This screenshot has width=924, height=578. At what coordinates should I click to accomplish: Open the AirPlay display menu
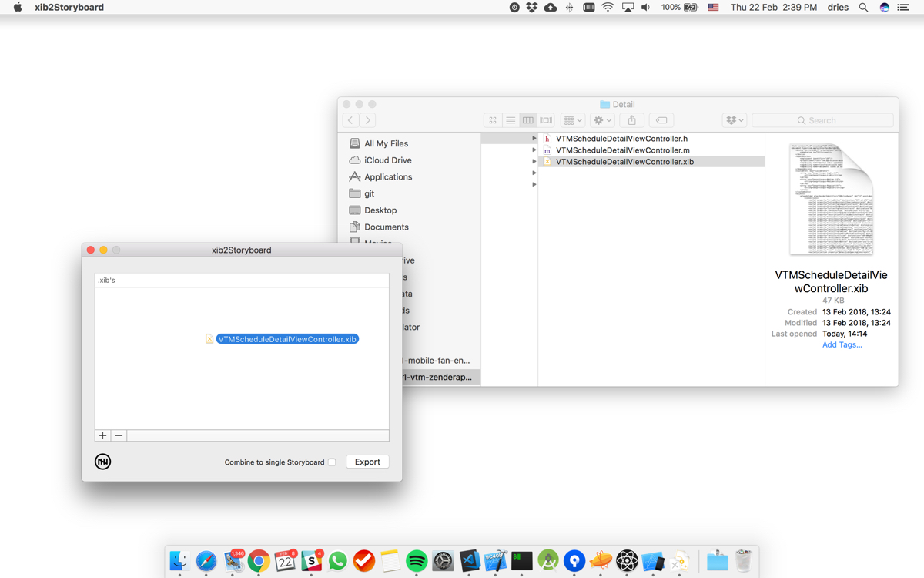coord(628,7)
